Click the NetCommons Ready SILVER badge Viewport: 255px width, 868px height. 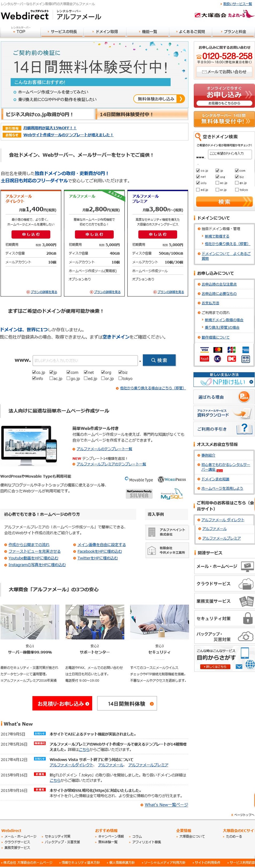coord(139,494)
